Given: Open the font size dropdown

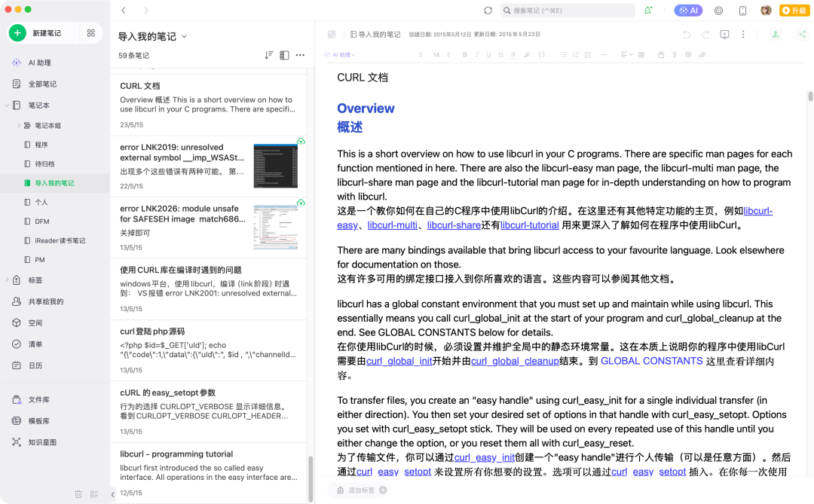Looking at the screenshot, I should (x=436, y=54).
